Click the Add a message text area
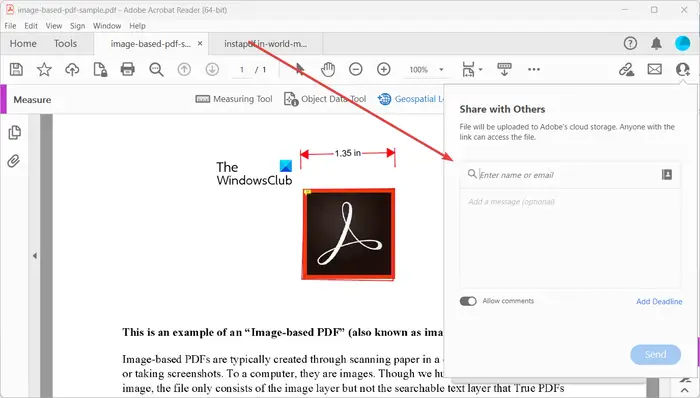The height and width of the screenshot is (398, 700). point(570,238)
